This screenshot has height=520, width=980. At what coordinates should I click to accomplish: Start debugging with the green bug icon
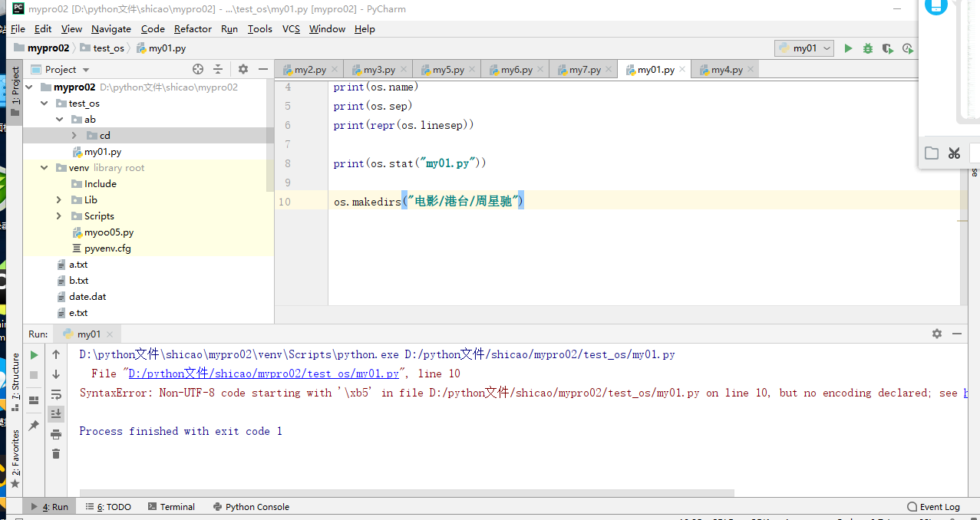(868, 48)
